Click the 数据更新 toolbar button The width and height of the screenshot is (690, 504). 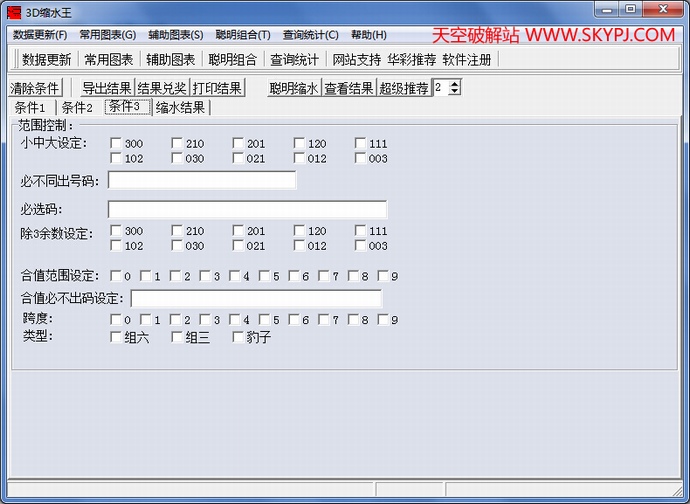(46, 60)
